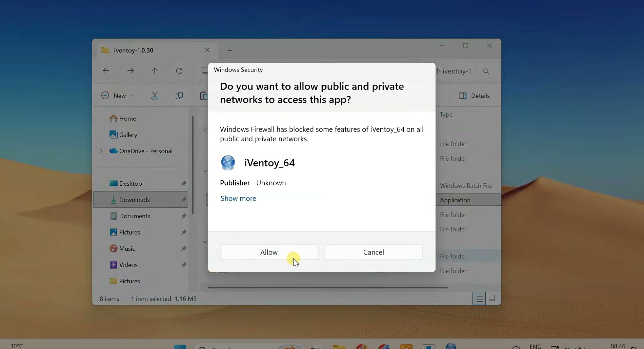Select the Application type row
Screen dimensions: 644x349
click(x=468, y=200)
